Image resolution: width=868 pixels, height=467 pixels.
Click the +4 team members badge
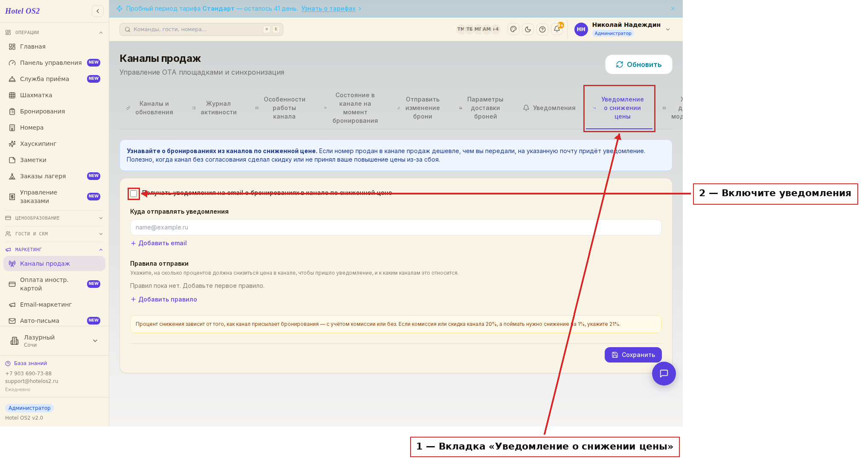pos(495,29)
